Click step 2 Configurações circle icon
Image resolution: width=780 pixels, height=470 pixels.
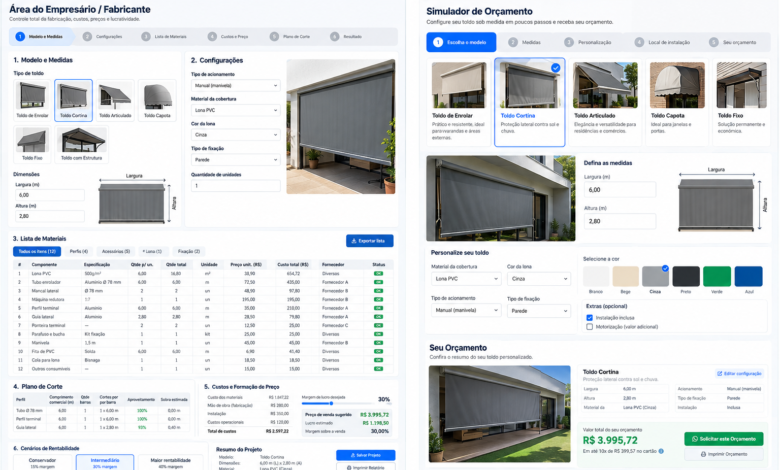pos(88,37)
